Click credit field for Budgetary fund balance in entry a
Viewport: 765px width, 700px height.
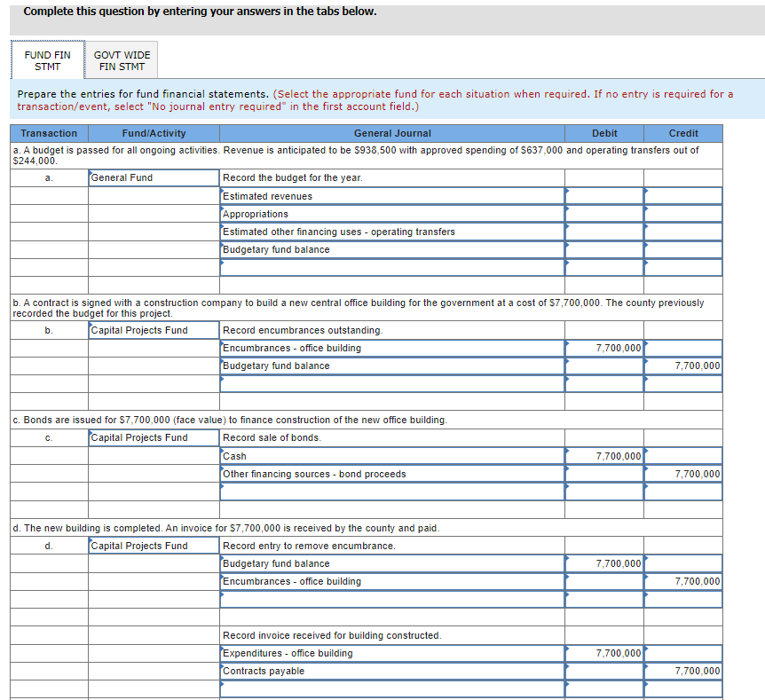(683, 250)
